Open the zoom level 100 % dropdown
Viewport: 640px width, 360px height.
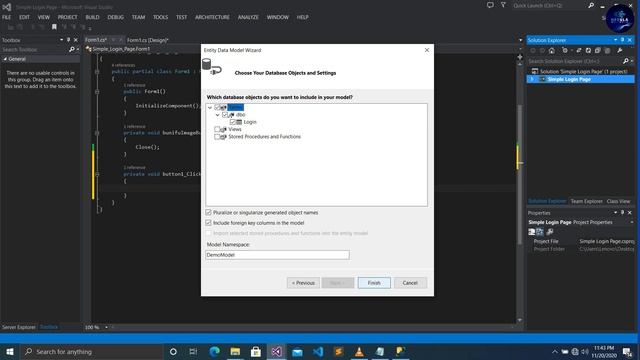(x=106, y=327)
